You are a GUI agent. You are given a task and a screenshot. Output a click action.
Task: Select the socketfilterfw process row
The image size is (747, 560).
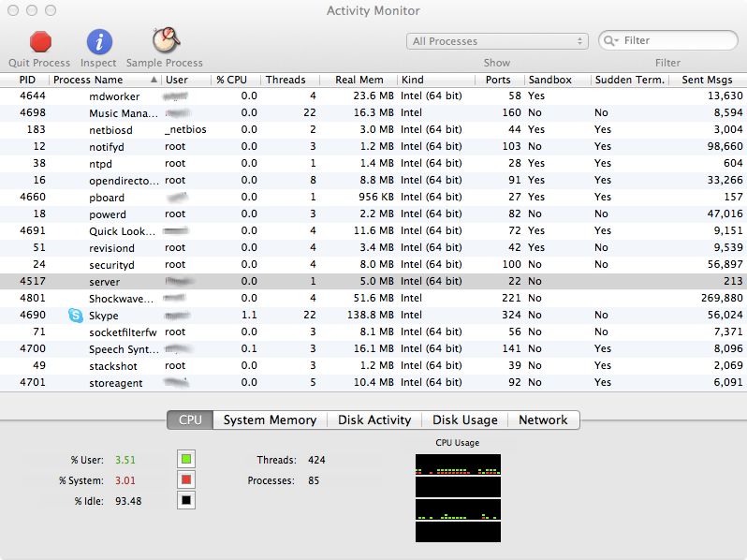pos(373,332)
